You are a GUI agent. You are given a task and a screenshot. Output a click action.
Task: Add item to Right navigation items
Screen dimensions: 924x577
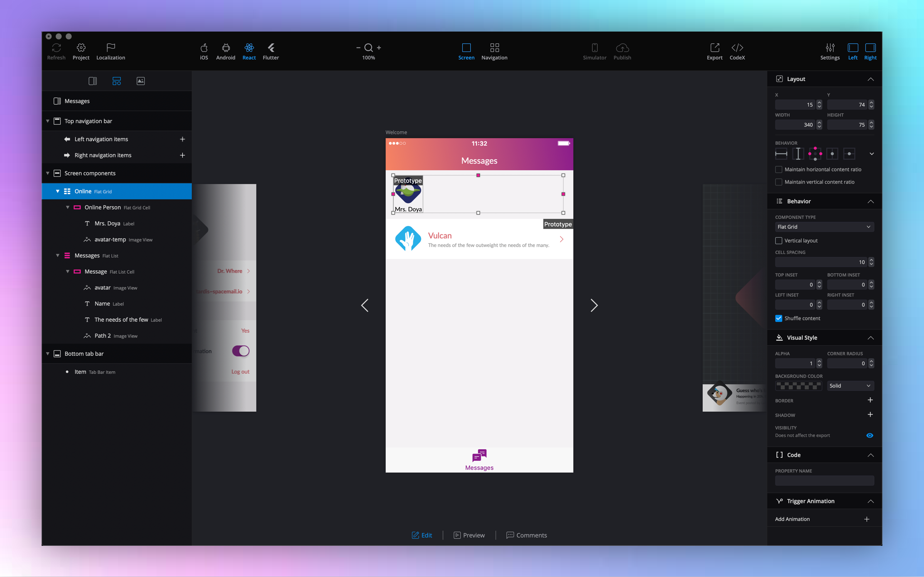(183, 155)
